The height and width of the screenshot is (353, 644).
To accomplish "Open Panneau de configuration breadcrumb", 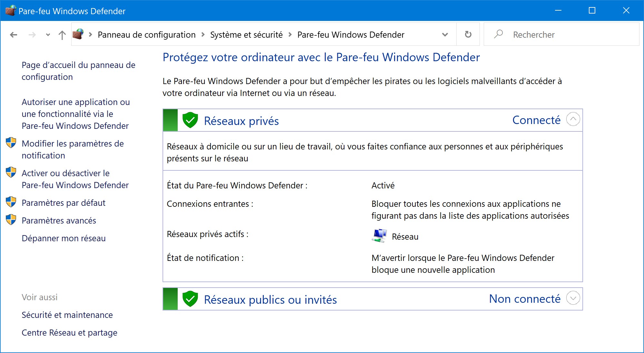I will click(x=147, y=35).
